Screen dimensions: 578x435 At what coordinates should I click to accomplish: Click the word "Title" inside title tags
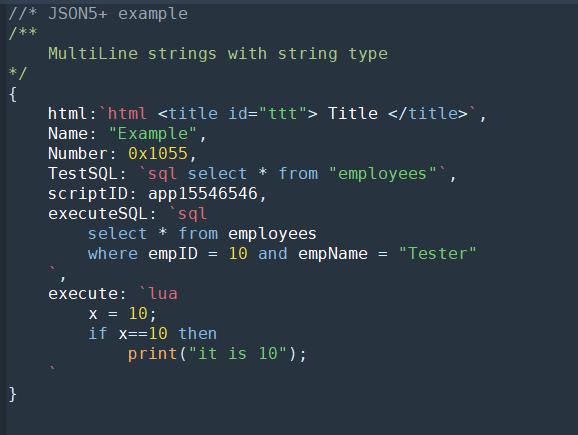pos(353,114)
